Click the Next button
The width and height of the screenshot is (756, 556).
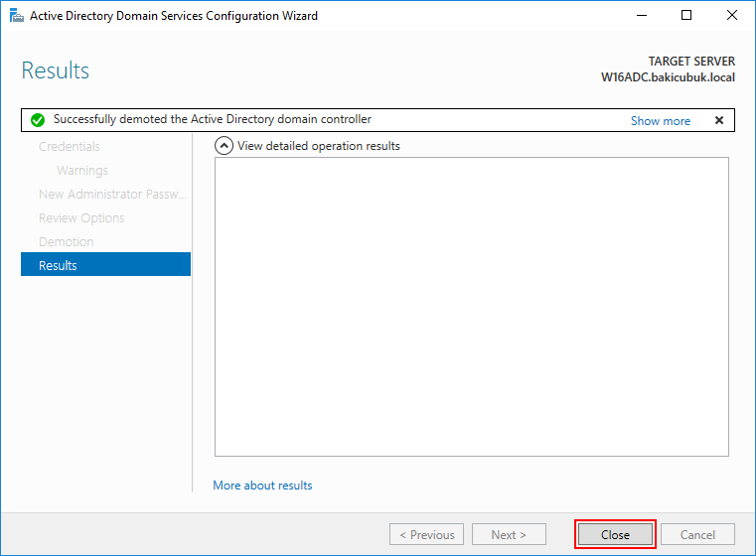(x=509, y=534)
